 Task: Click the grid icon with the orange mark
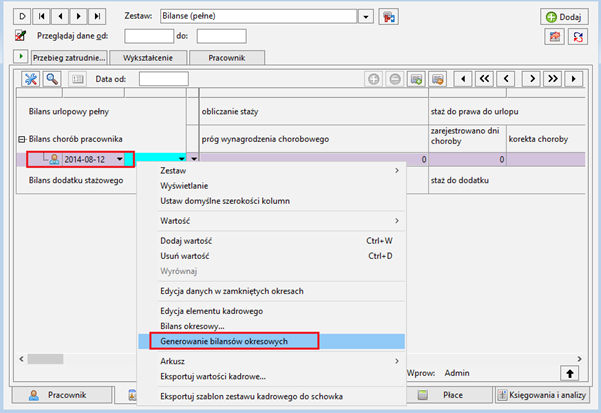pos(437,79)
